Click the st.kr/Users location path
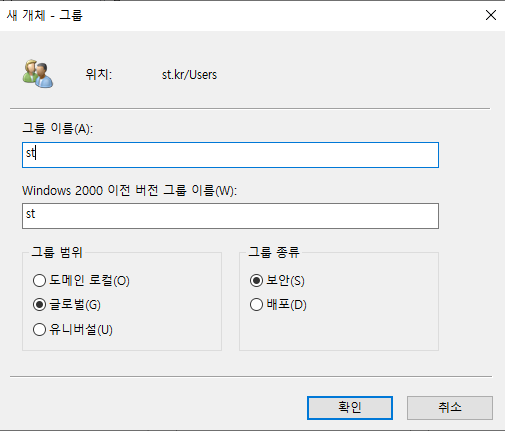This screenshot has height=431, width=505. pyautogui.click(x=189, y=75)
